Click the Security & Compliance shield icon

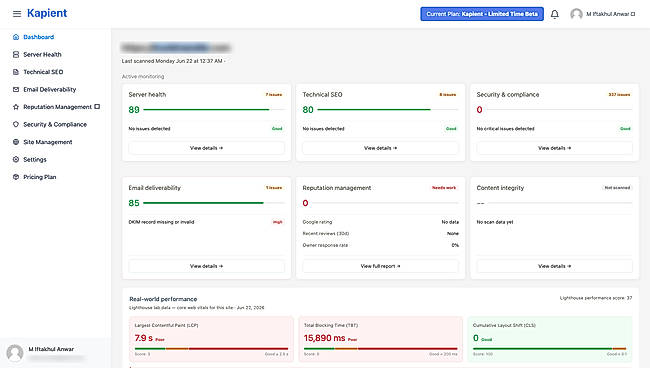click(x=16, y=124)
